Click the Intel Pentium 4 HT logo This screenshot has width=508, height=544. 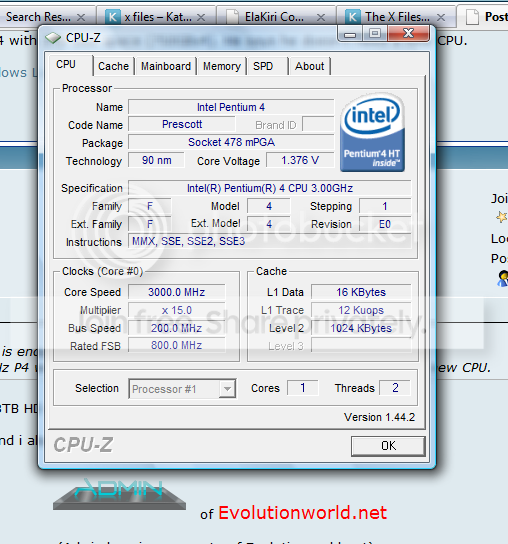point(372,132)
